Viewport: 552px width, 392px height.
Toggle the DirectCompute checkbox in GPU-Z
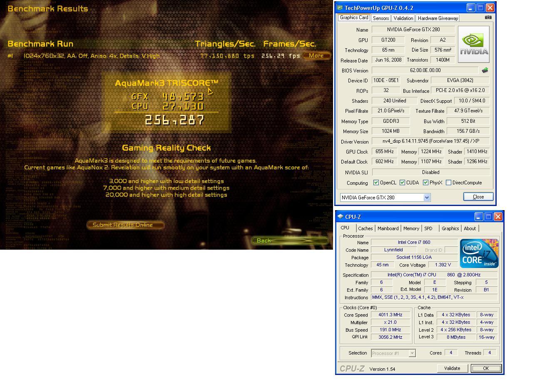click(x=448, y=182)
